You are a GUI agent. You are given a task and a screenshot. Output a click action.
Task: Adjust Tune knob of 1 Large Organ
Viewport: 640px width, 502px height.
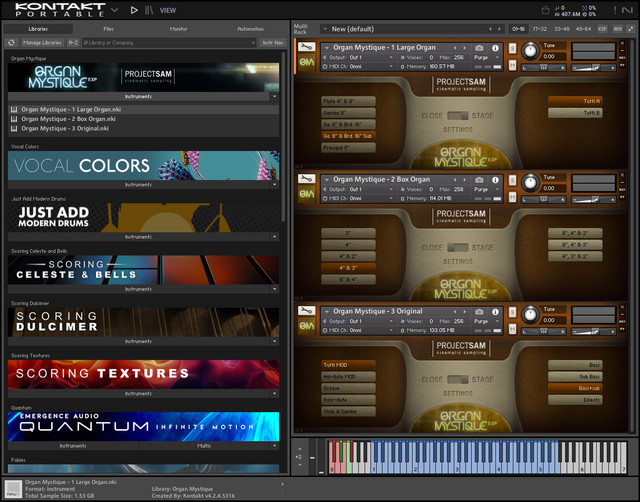click(x=530, y=51)
